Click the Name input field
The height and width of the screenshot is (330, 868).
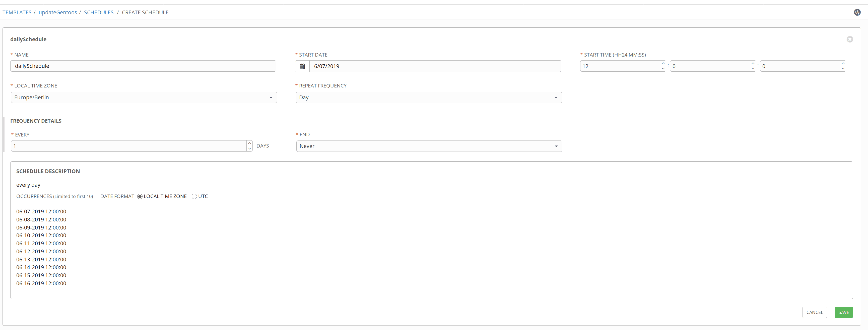143,66
